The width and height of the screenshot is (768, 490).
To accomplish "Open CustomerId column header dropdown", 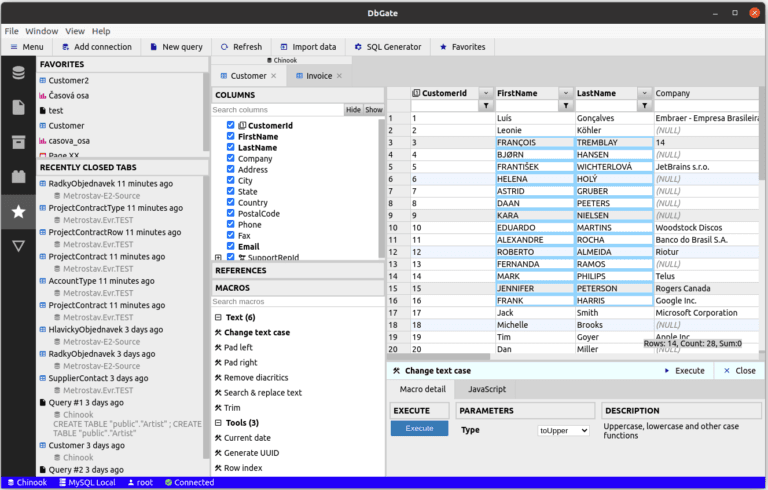I will [x=486, y=93].
